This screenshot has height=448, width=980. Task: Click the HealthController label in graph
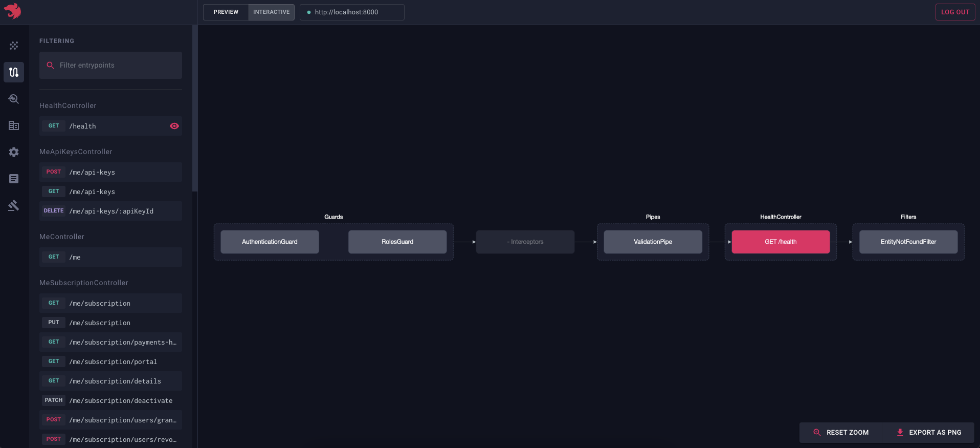tap(781, 217)
